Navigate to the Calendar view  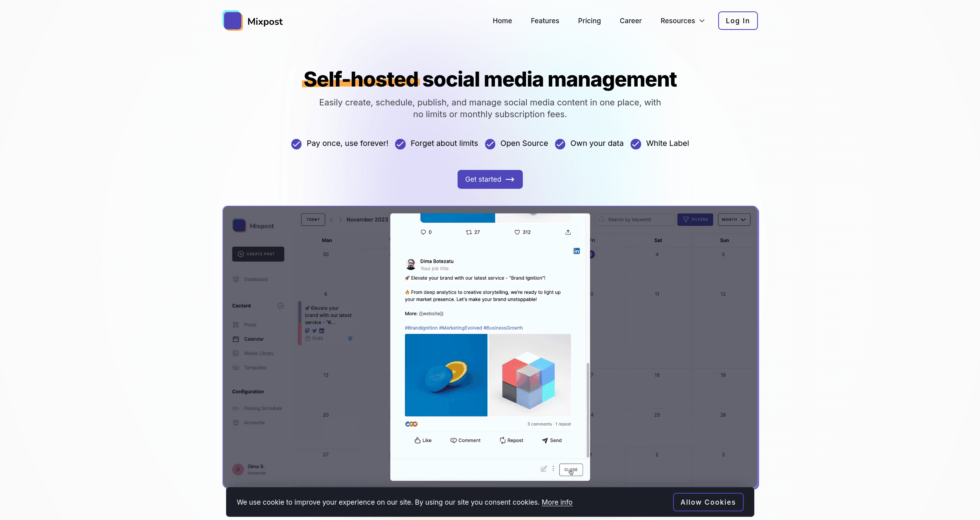tap(254, 338)
